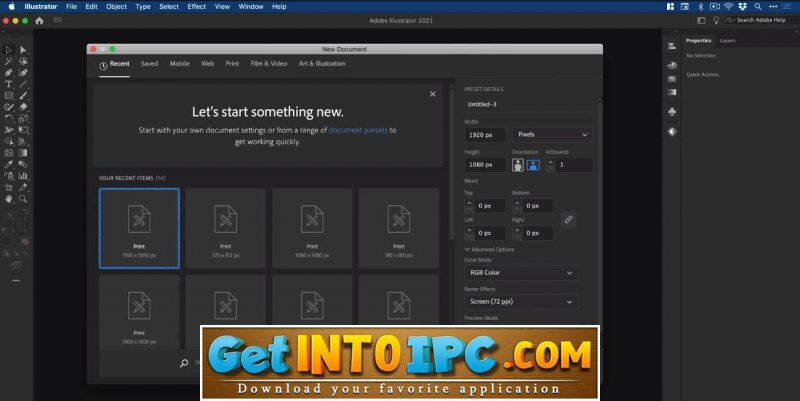This screenshot has width=800, height=401.
Task: Select the Perspective Grid tool
Action: point(23,141)
